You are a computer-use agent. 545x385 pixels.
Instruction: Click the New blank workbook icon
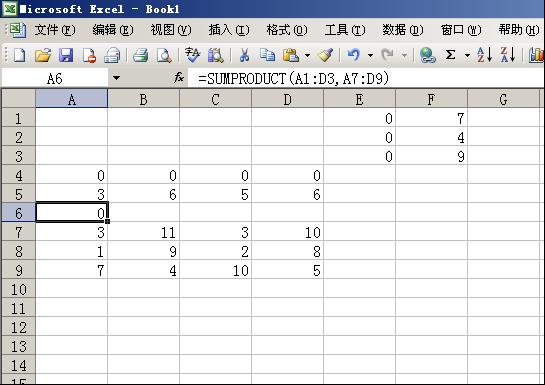click(19, 55)
